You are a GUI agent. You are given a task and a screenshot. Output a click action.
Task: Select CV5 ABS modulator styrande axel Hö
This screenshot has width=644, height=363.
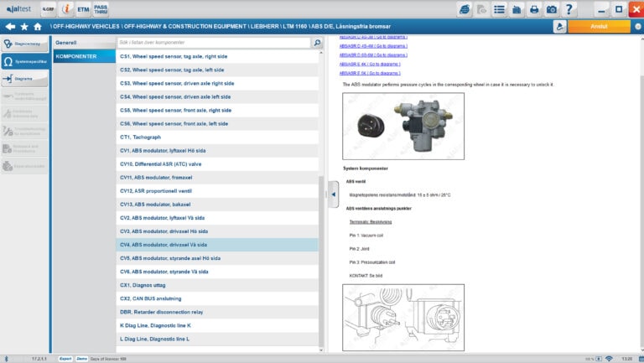(x=217, y=258)
